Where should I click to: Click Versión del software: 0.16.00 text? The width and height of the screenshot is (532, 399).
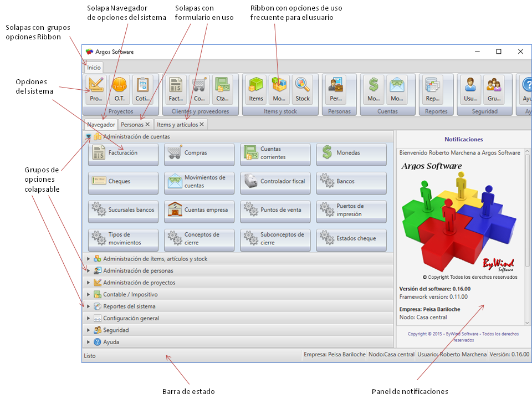(x=434, y=289)
